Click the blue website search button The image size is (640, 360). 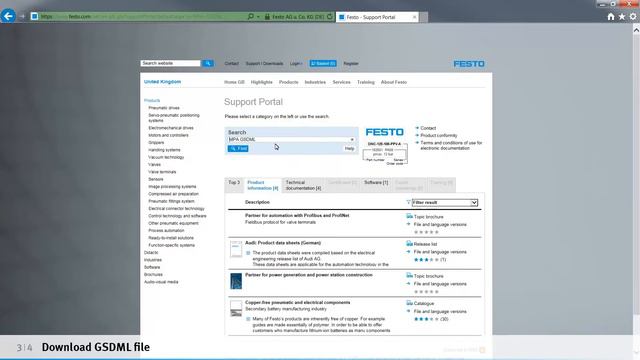[208, 63]
